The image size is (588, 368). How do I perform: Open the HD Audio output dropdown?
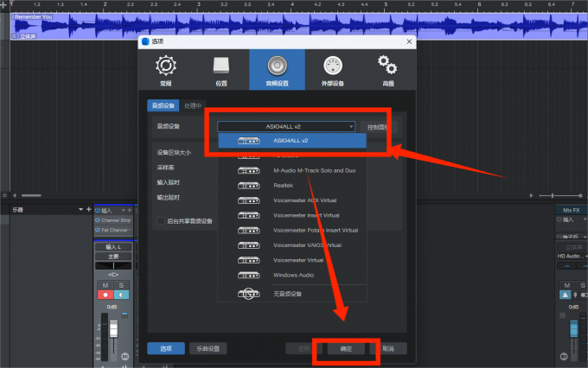572,256
